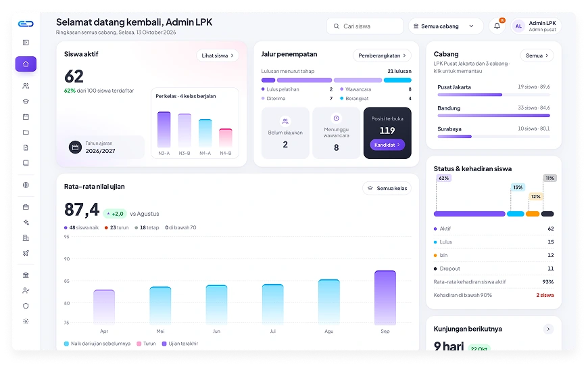Open the Admin LPK profile menu
588x368 pixels.
[536, 26]
